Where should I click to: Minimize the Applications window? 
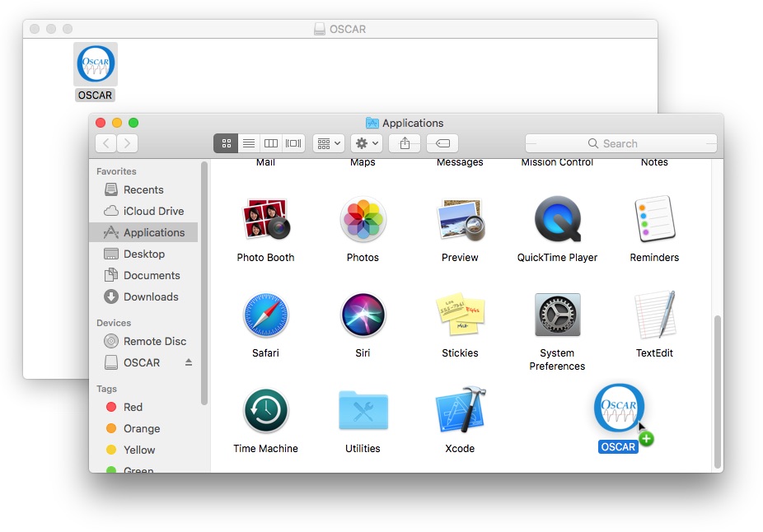pos(117,123)
